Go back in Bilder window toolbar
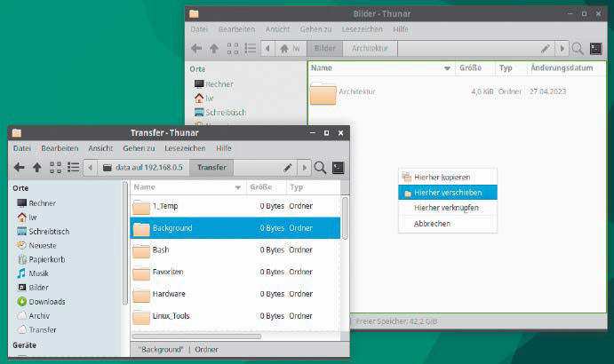Image resolution: width=614 pixels, height=364 pixels. point(196,49)
